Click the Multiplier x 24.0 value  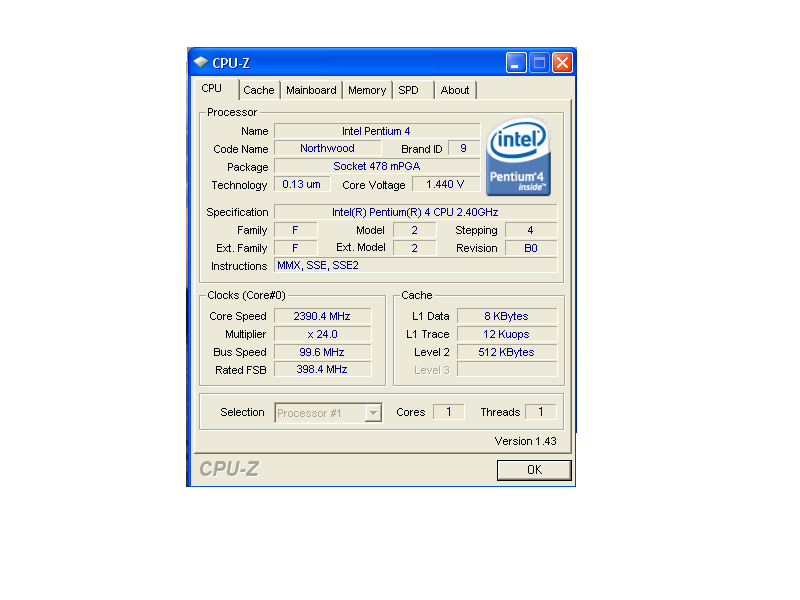[322, 334]
